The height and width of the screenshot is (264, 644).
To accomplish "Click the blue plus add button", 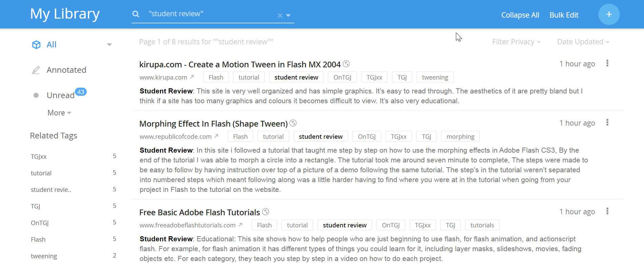I will coord(609,15).
